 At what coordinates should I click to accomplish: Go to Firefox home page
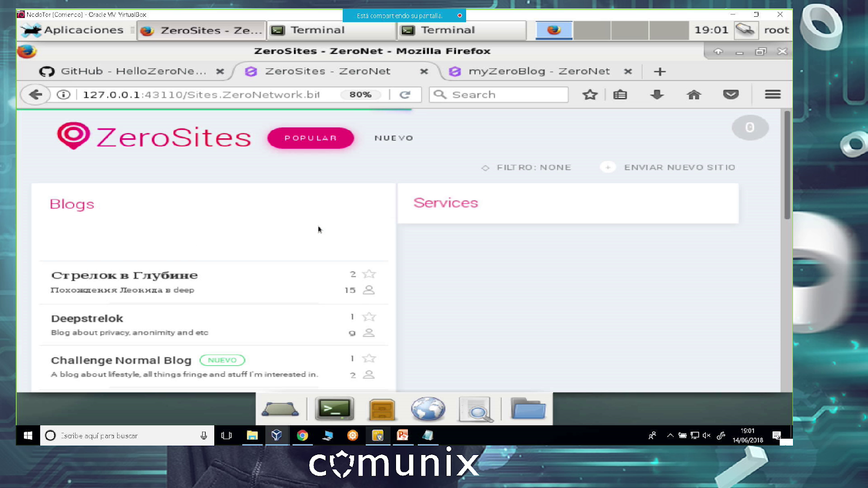[694, 95]
